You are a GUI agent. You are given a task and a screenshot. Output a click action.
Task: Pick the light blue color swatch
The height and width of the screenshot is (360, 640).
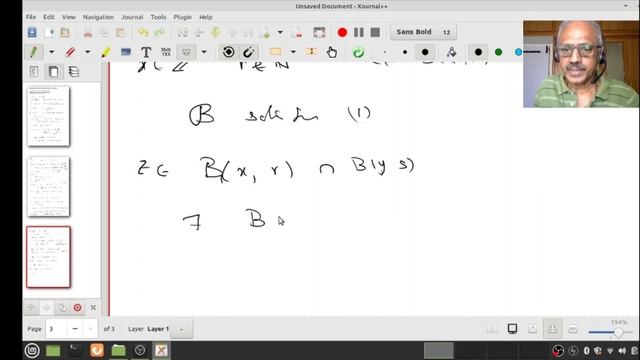tap(518, 52)
